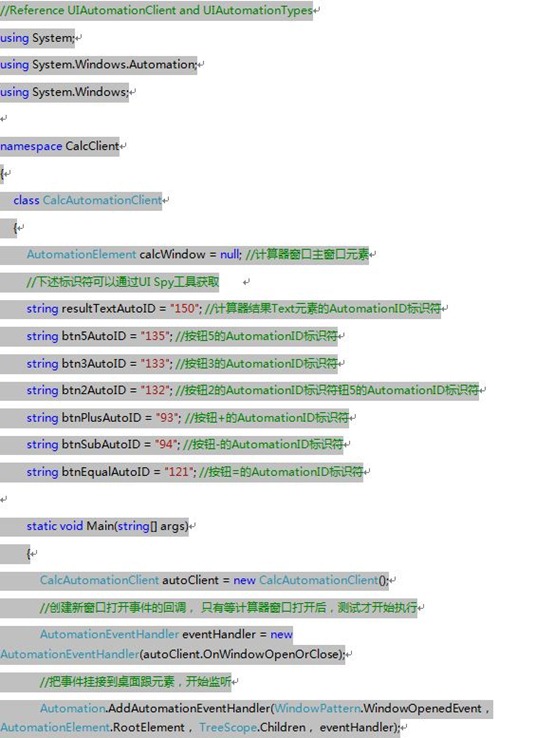Click the comment mentioning the UI Spy tool

pyautogui.click(x=123, y=282)
